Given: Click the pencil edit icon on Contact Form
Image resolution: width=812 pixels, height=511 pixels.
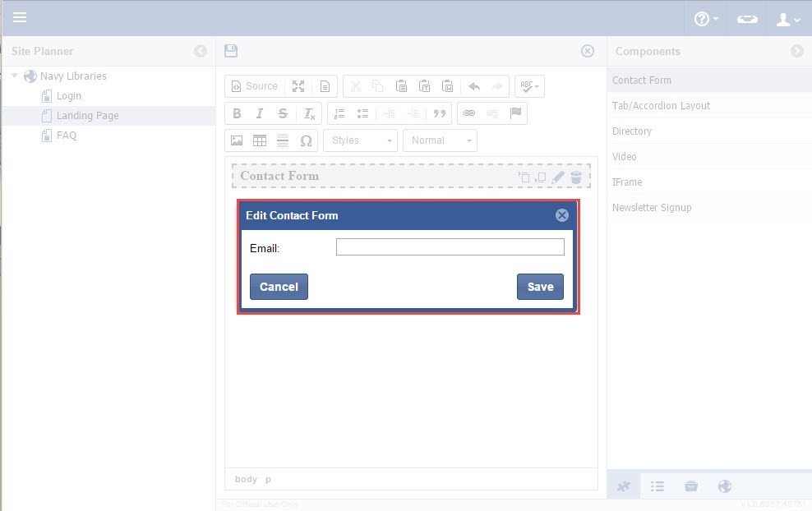Looking at the screenshot, I should coord(558,177).
